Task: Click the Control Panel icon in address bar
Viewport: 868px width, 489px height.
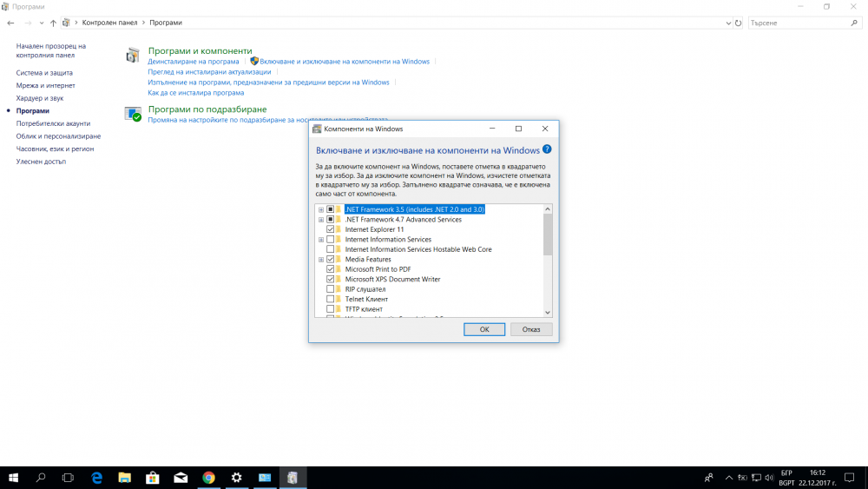Action: (x=66, y=23)
